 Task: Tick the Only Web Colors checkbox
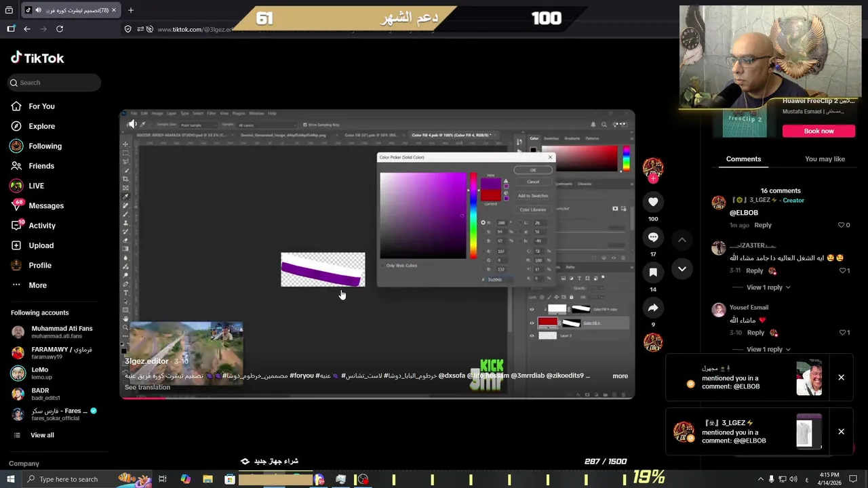coord(382,266)
